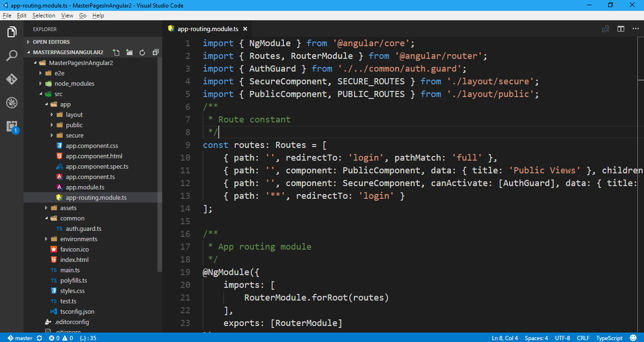
Task: Change indentation via Spaces: 4
Action: click(x=537, y=338)
